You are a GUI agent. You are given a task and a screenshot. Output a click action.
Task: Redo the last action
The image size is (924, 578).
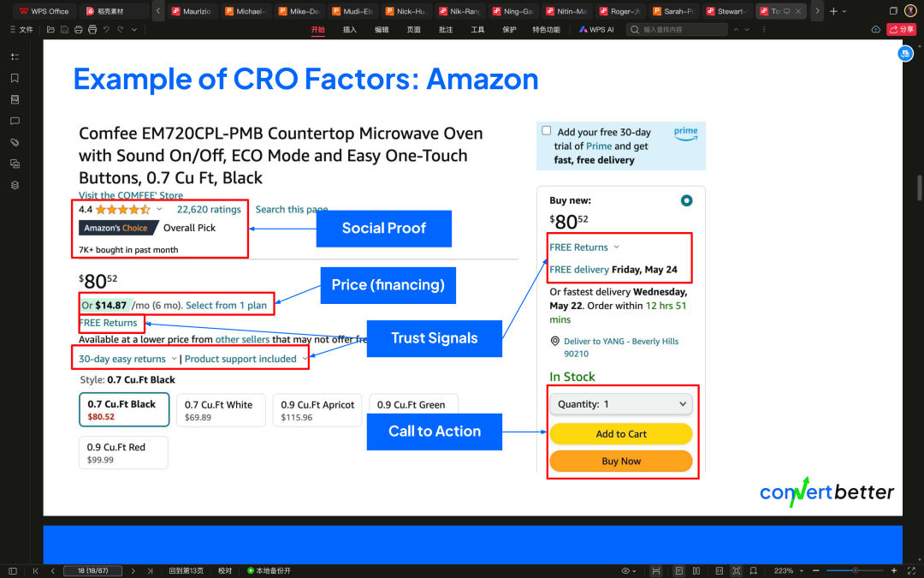tap(121, 29)
